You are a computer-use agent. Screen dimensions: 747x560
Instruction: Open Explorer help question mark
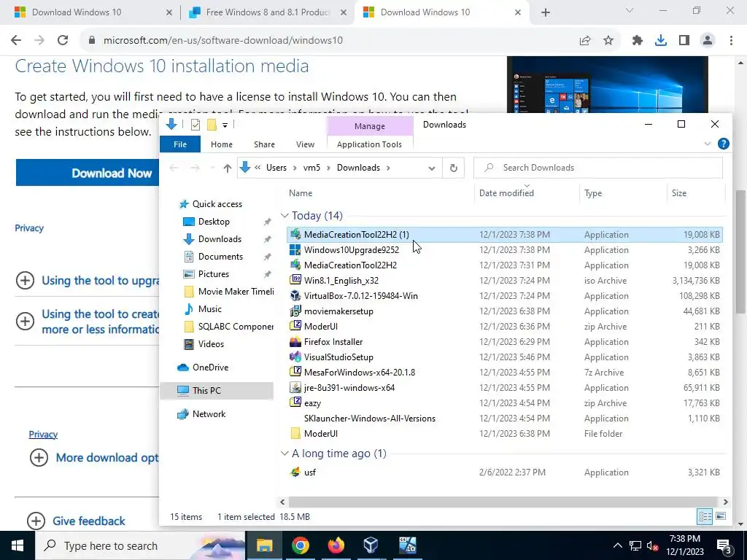(723, 144)
